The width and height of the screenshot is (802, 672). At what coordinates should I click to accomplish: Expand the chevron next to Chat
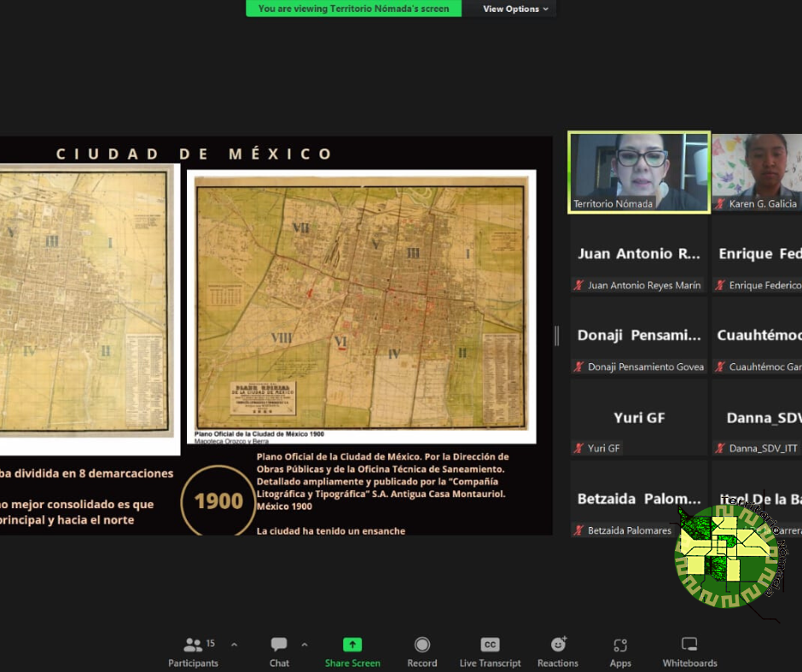pyautogui.click(x=305, y=645)
